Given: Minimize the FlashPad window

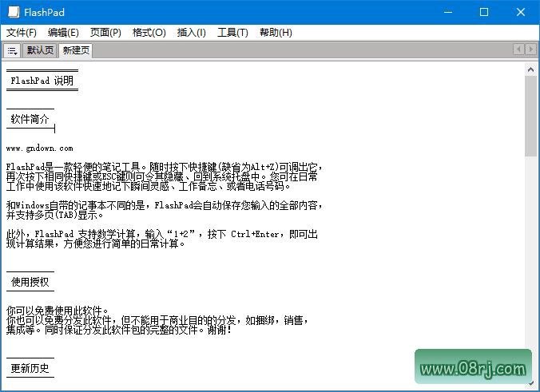Looking at the screenshot, I should [x=448, y=12].
